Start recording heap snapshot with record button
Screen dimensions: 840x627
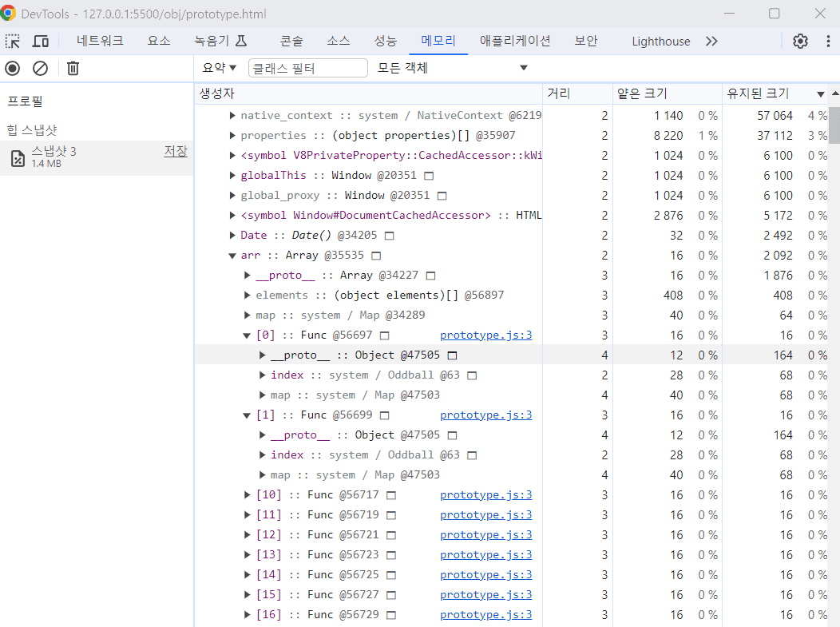pos(12,68)
